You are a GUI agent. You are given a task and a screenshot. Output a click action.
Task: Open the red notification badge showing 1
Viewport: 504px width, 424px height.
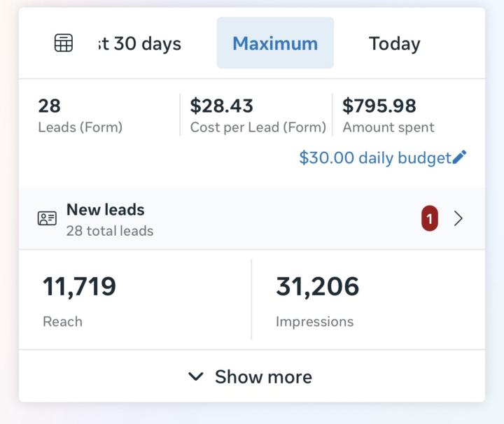tap(430, 218)
